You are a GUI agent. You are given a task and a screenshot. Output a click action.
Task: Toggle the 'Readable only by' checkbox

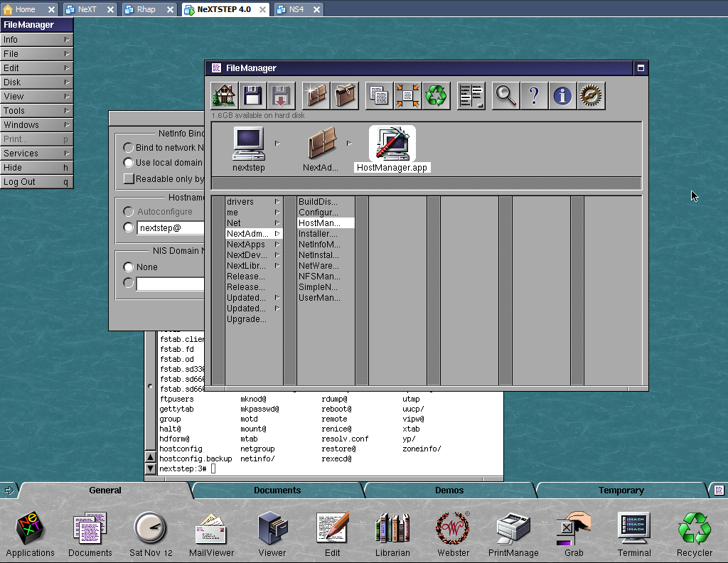pyautogui.click(x=129, y=179)
